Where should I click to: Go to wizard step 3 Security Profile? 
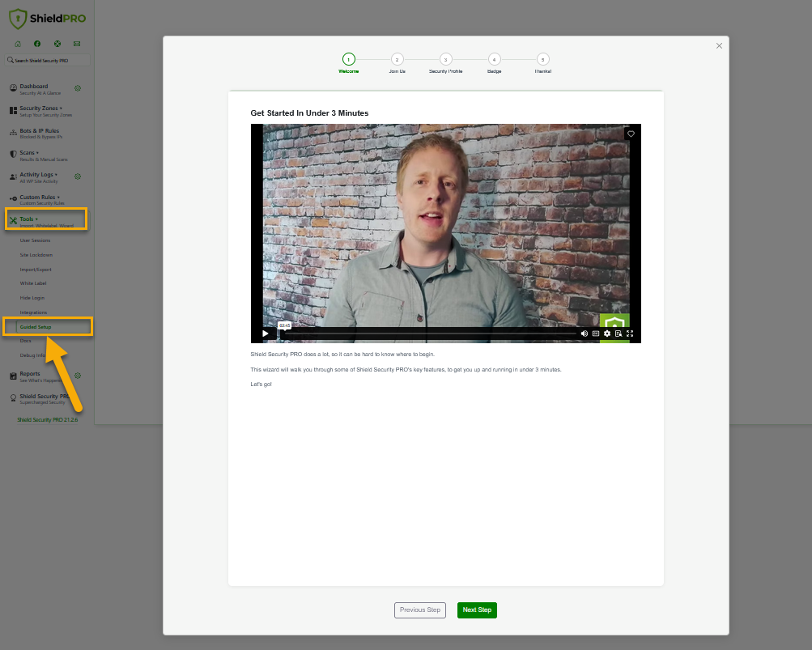[445, 59]
